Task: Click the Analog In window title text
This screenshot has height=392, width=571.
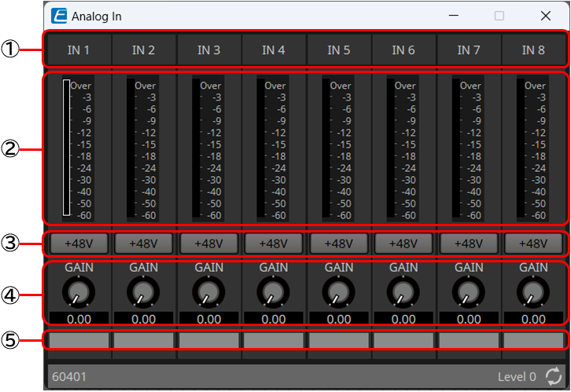Action: coord(97,16)
